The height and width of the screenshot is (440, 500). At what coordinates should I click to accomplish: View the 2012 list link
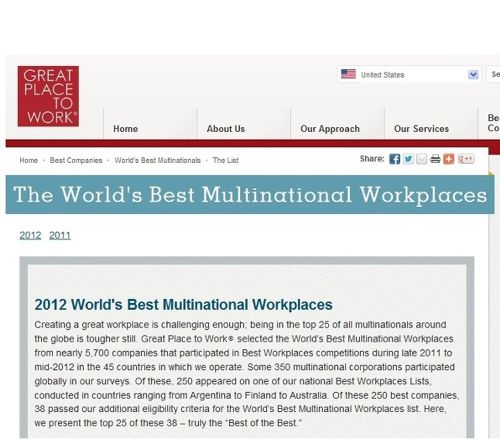30,235
